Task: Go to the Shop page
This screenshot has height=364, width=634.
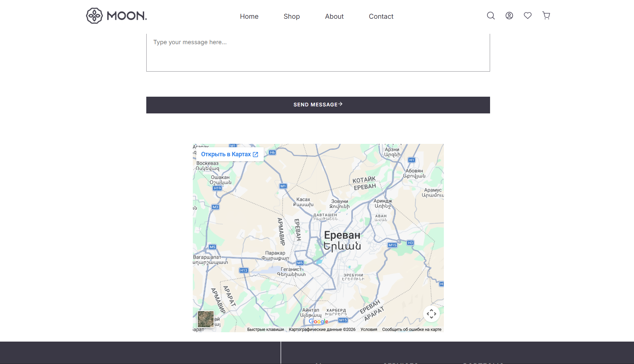Action: coord(292,16)
